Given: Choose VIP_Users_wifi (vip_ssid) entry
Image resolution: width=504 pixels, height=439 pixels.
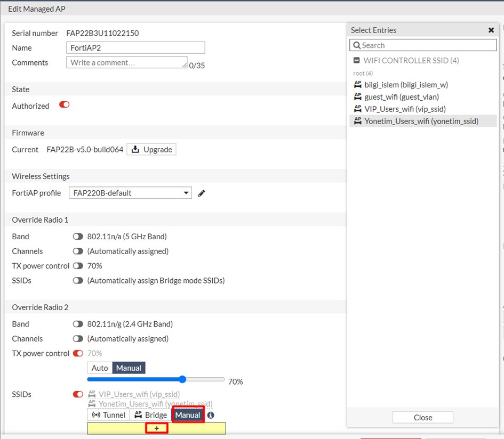Looking at the screenshot, I should (x=405, y=109).
